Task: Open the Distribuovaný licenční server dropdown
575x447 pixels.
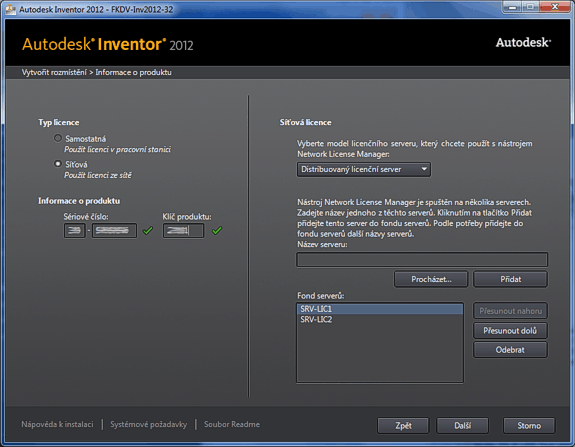Action: [x=364, y=169]
